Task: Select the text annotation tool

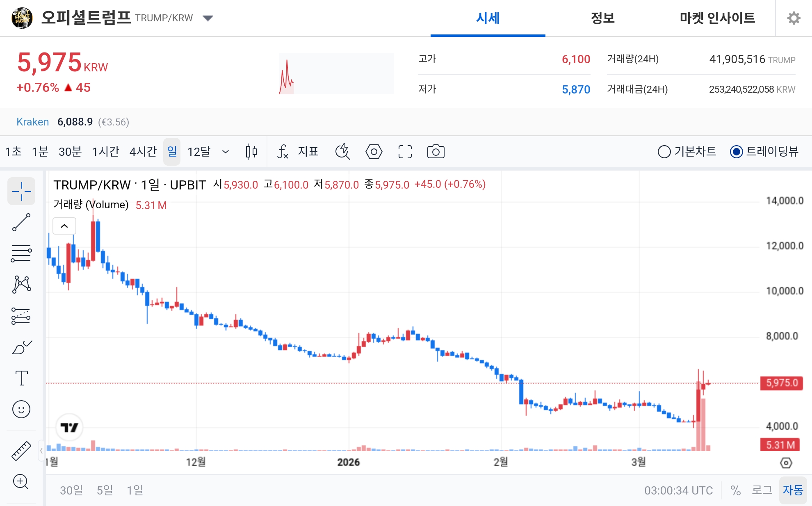Action: click(21, 378)
